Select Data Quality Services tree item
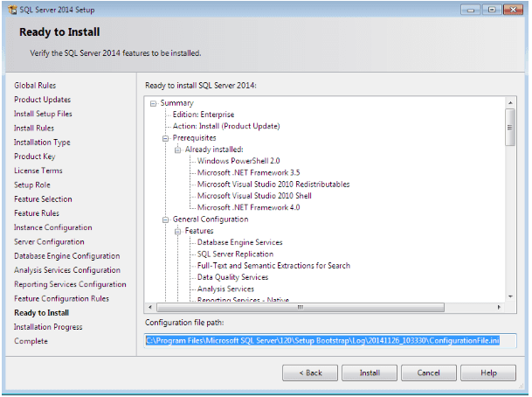The width and height of the screenshot is (532, 397). pos(232,277)
